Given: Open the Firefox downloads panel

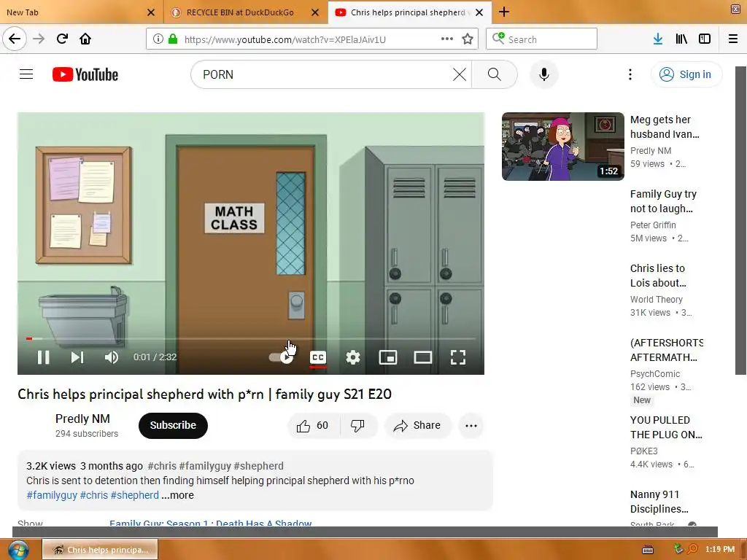Looking at the screenshot, I should (x=658, y=39).
